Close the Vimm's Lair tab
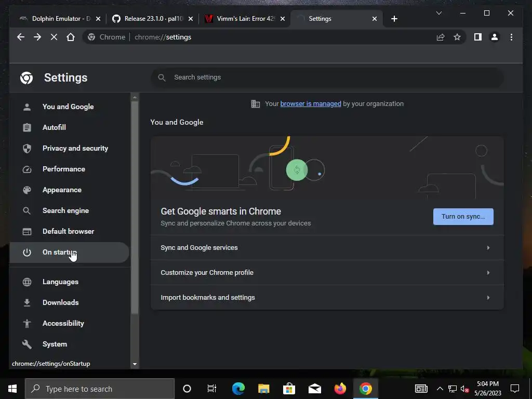The width and height of the screenshot is (532, 399). click(282, 19)
